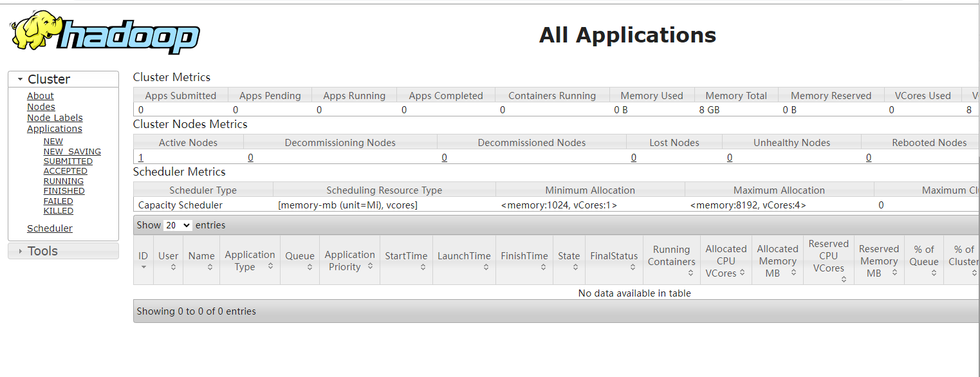Click the Decommissioning Nodes count 0
The height and width of the screenshot is (377, 980).
tap(250, 158)
